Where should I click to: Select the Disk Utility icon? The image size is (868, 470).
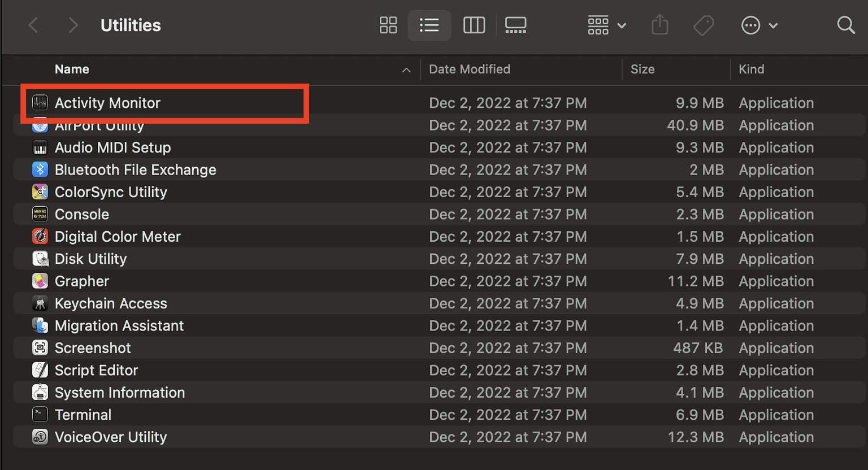(40, 259)
